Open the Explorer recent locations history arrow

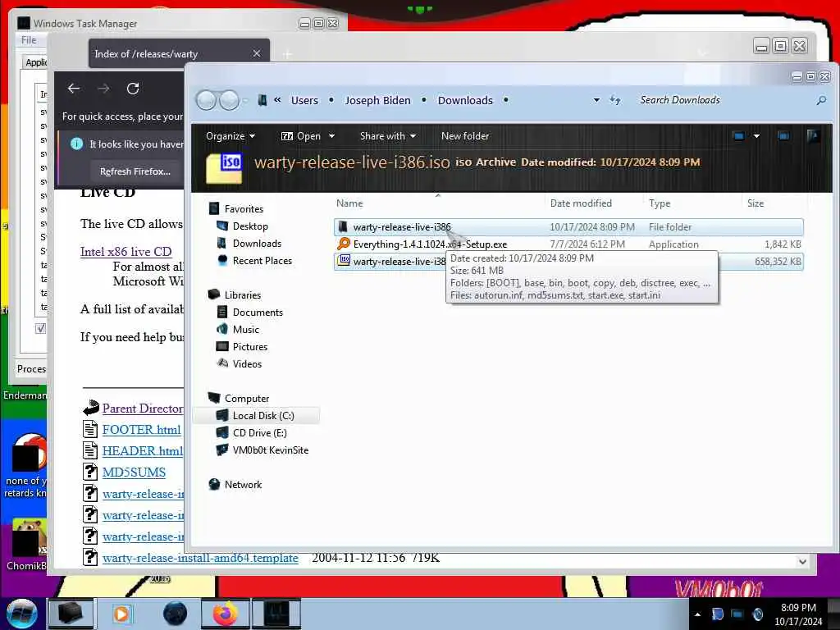[x=245, y=100]
